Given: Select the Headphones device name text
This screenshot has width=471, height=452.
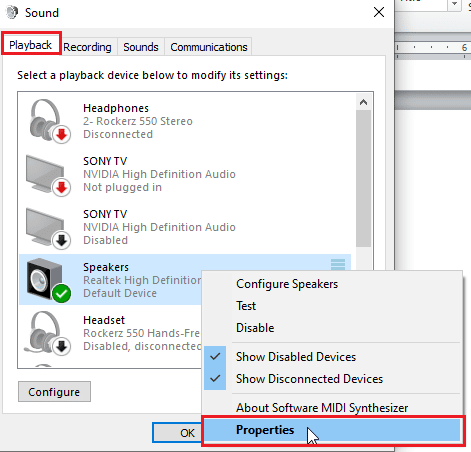Looking at the screenshot, I should point(116,108).
